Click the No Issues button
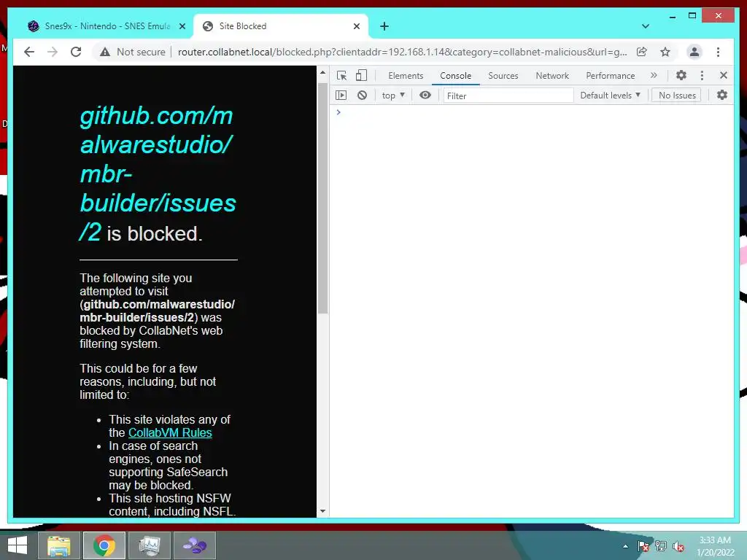The width and height of the screenshot is (747, 560). click(676, 96)
